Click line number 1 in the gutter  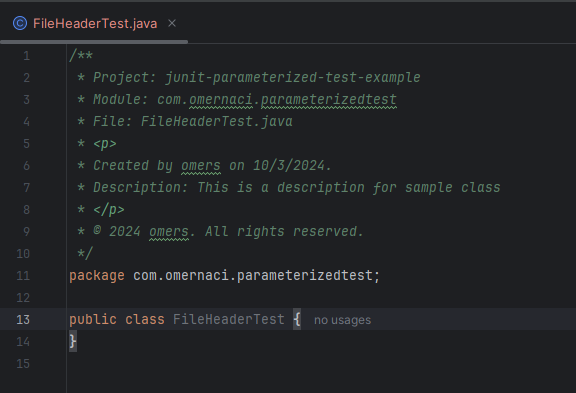coord(26,56)
